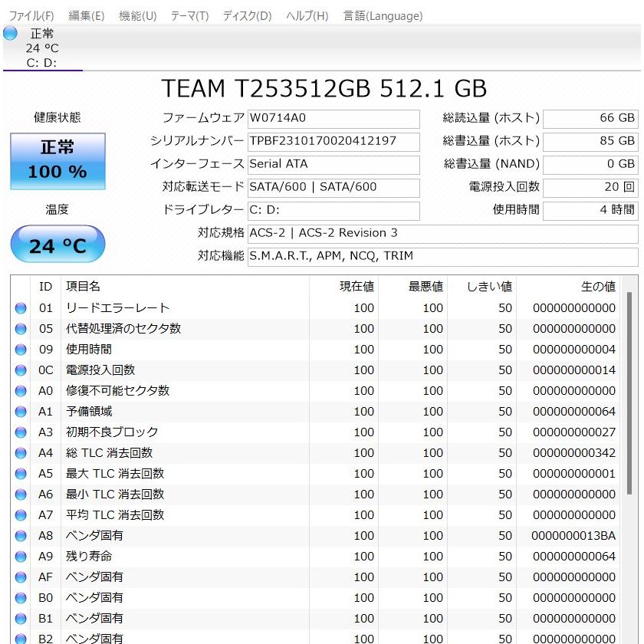Click the drive letter field under 対応転送モード
The width and height of the screenshot is (644, 644).
click(333, 211)
